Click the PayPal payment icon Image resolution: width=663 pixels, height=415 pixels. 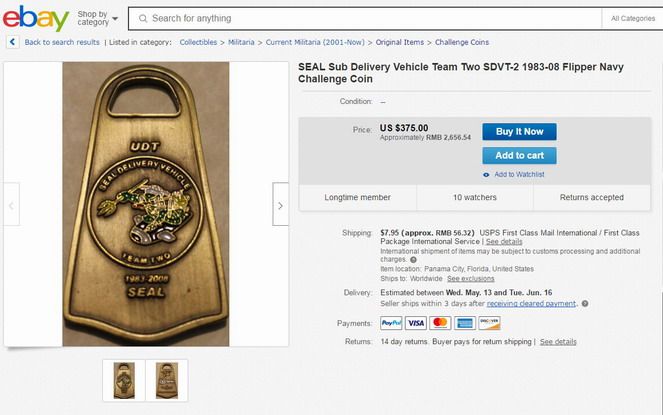coord(391,323)
